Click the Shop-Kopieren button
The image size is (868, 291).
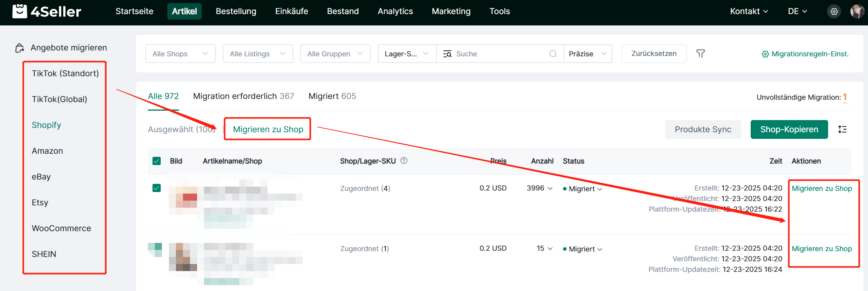click(789, 129)
